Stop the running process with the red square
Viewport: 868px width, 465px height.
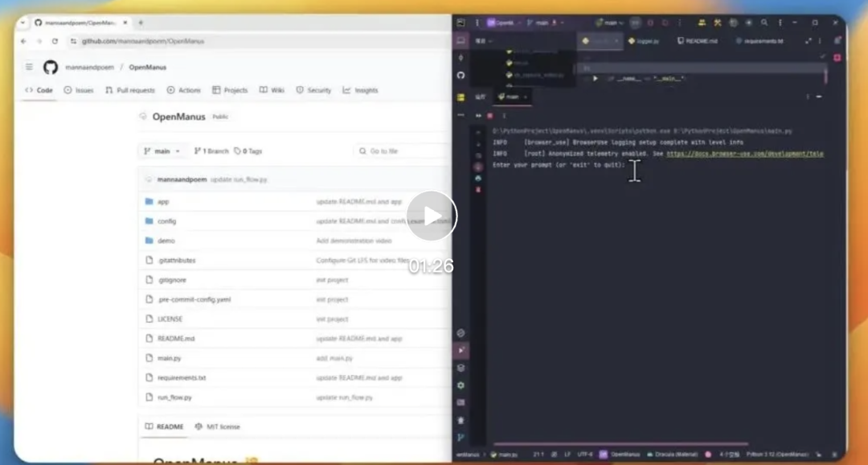[x=490, y=116]
